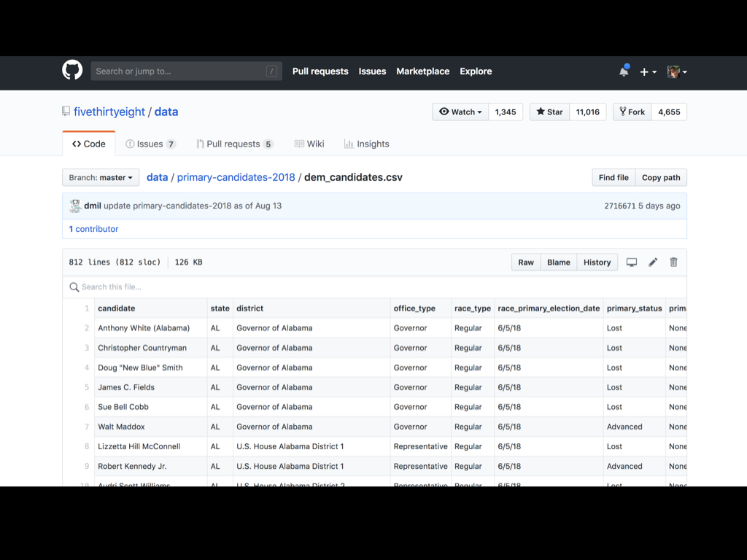Open notifications bell icon
The width and height of the screenshot is (747, 560).
pos(624,71)
